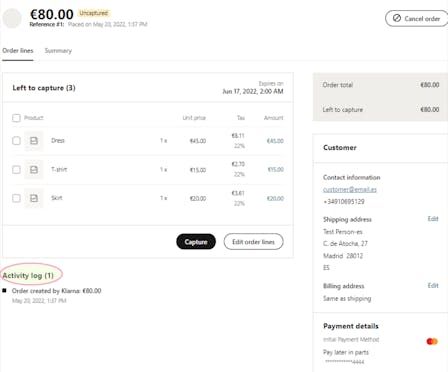
Task: Click the T-shirt product image icon
Action: [34, 170]
